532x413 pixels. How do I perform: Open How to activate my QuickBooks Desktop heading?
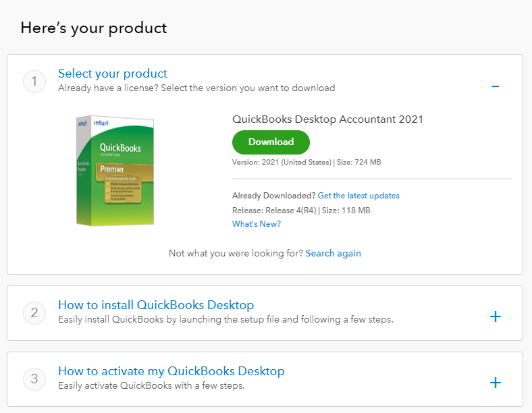[x=171, y=371]
